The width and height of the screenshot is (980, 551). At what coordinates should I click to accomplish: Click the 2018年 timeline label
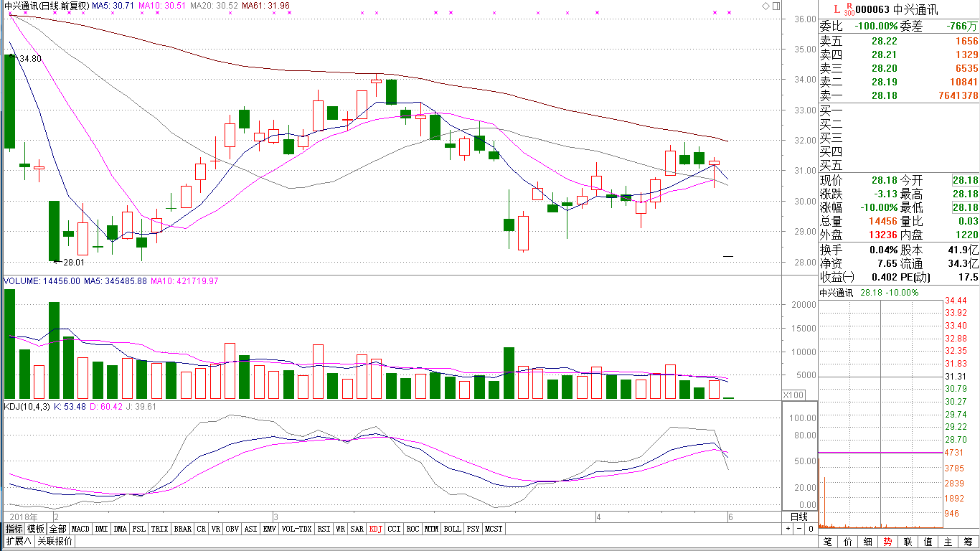[x=23, y=517]
